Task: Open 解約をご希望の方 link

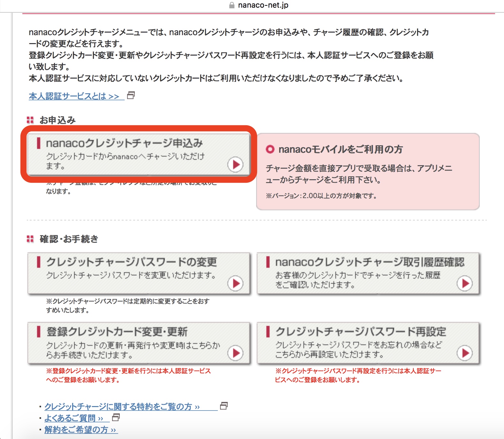Action: click(x=81, y=429)
